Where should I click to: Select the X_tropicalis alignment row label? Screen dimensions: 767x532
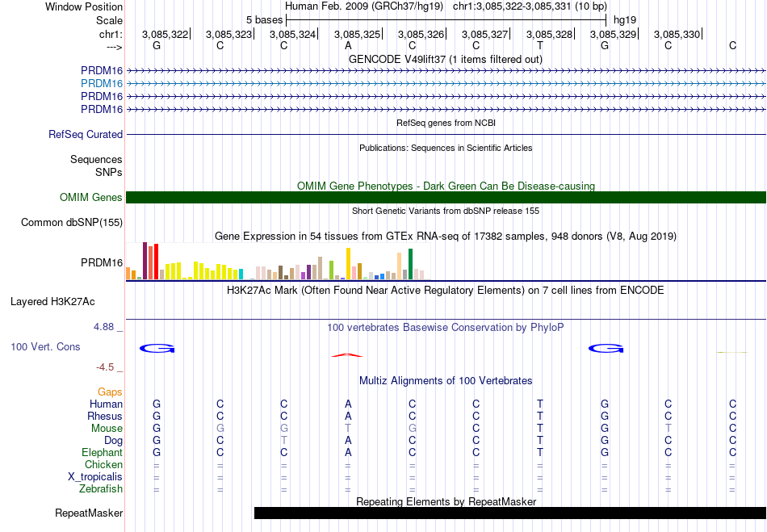95,477
